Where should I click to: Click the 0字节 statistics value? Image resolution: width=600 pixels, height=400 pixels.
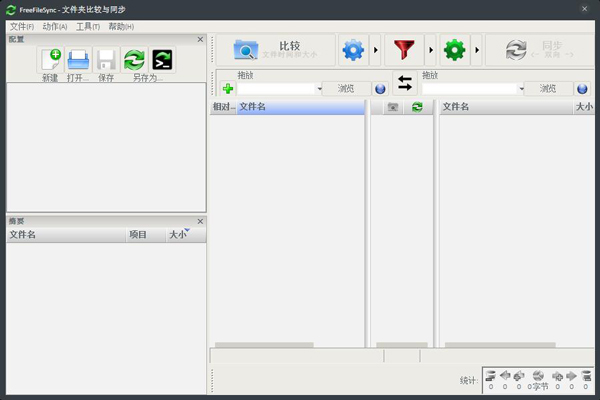[538, 387]
